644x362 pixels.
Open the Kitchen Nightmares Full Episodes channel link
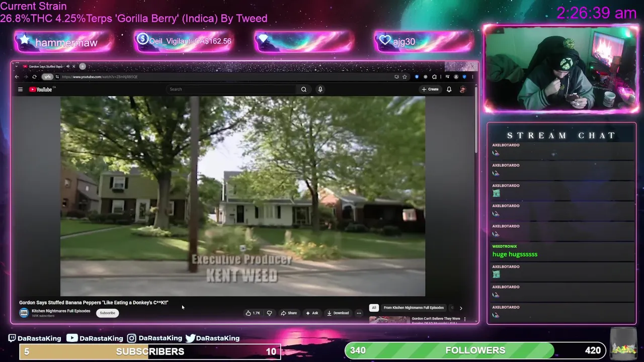pos(61,311)
